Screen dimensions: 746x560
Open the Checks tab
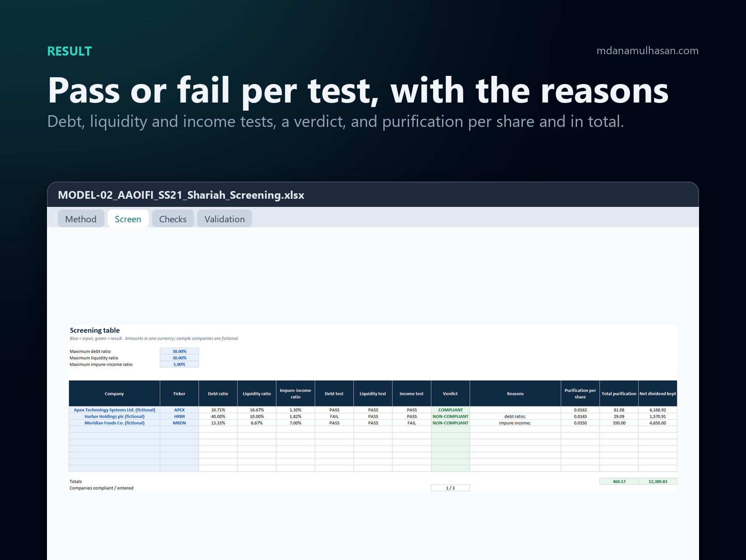[x=173, y=219]
